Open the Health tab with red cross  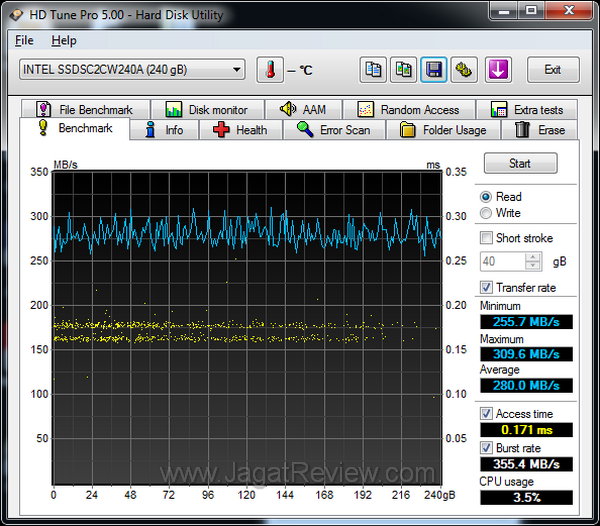point(239,130)
